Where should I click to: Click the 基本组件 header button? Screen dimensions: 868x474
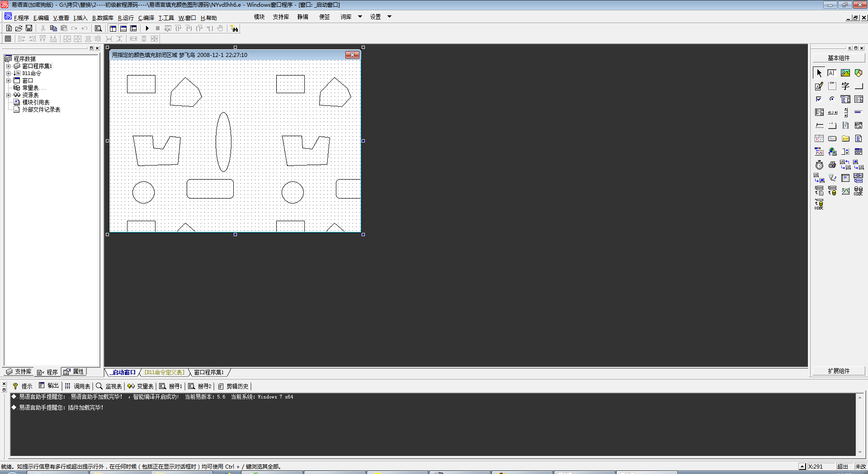coord(839,58)
